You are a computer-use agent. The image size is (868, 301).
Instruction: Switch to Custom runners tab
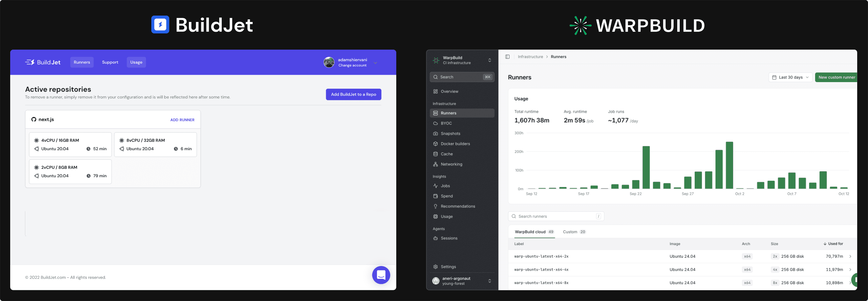tap(575, 232)
